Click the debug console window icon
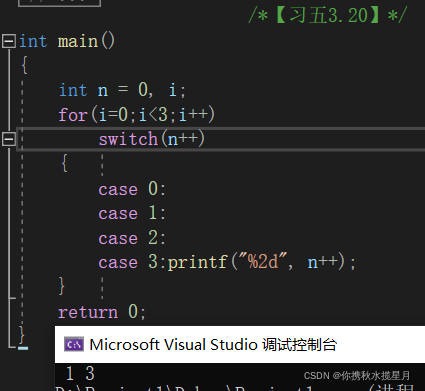Screen dimensions: 425x391 [x=74, y=344]
